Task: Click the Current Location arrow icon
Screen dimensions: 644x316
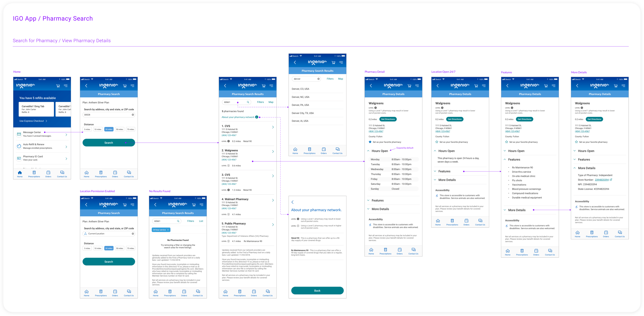Action: 86,233
